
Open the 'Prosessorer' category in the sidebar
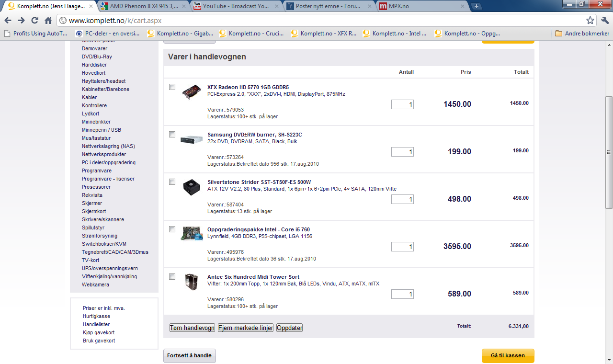[96, 187]
